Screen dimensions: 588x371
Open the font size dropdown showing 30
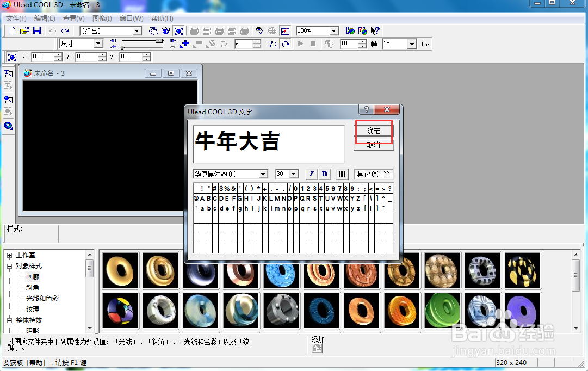[x=294, y=174]
